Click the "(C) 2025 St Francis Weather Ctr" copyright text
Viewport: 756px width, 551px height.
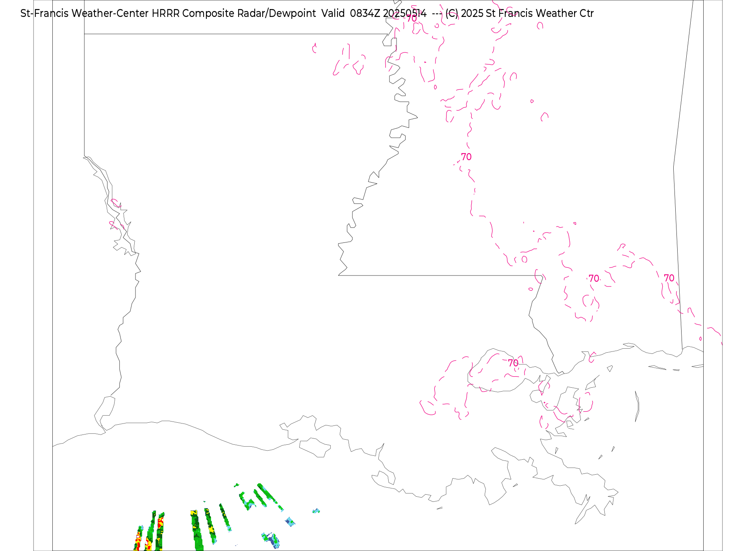click(x=519, y=13)
